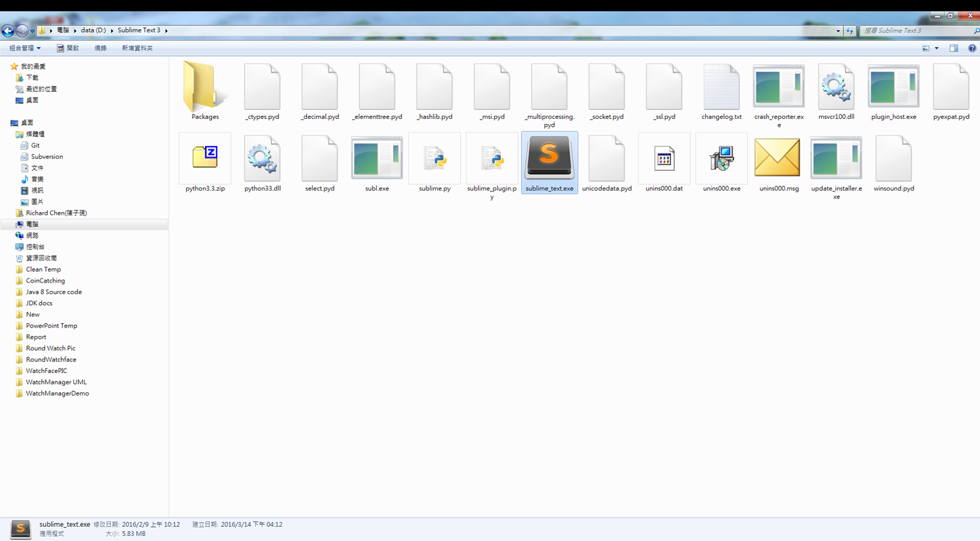Screen dimensions: 980x541
Task: Open 資源回收筒 in navigation tree
Action: tap(41, 258)
